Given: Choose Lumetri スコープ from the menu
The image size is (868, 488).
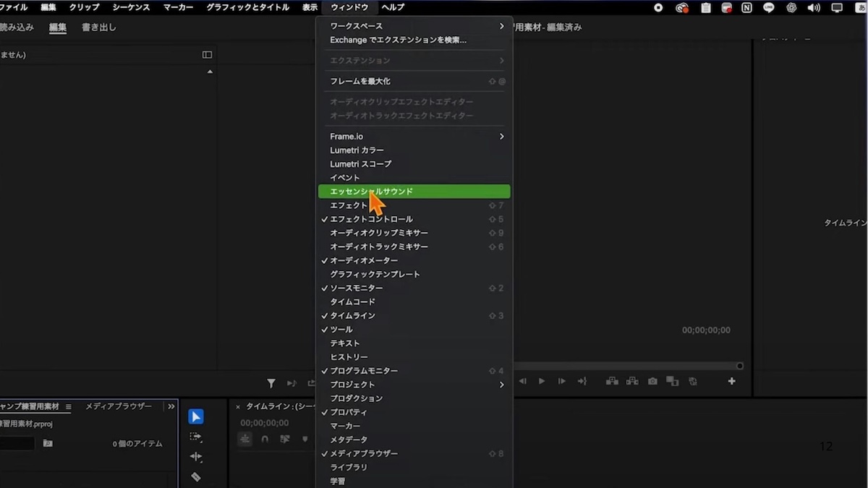Looking at the screenshot, I should pyautogui.click(x=414, y=163).
